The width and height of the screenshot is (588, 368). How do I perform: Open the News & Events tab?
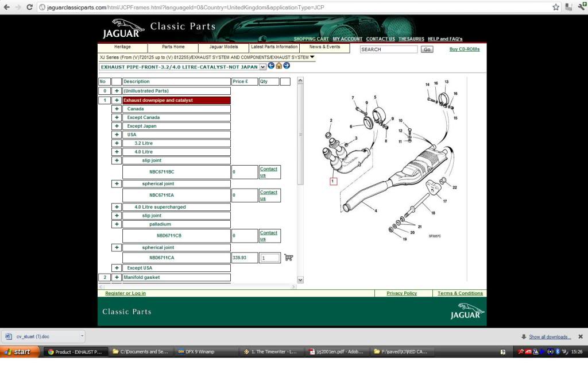pos(325,47)
